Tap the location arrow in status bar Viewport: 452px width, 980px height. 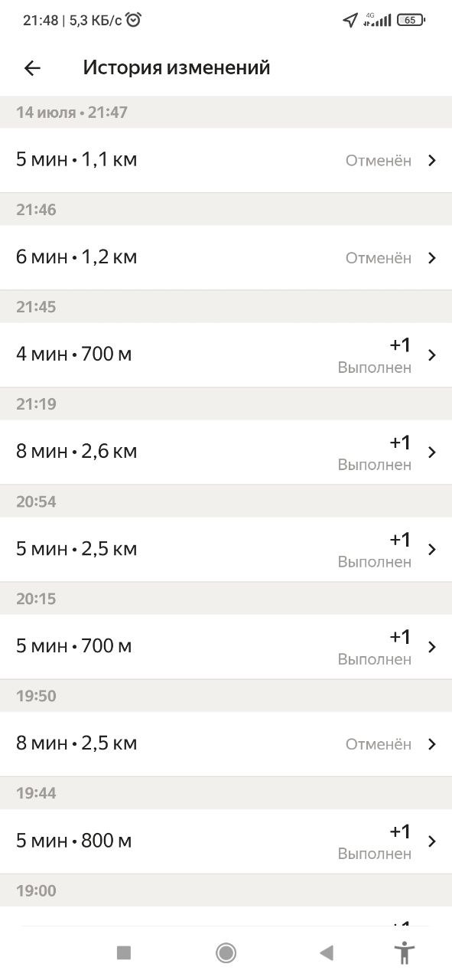tap(350, 20)
